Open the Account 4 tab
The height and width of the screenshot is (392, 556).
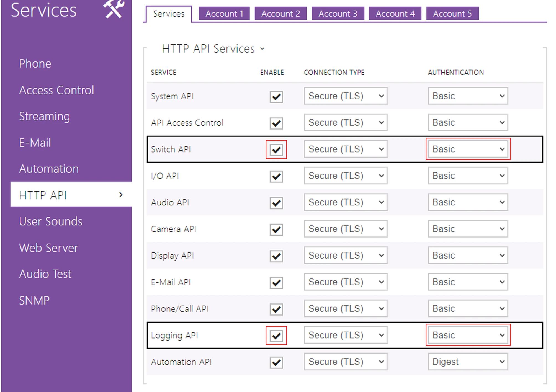(395, 14)
